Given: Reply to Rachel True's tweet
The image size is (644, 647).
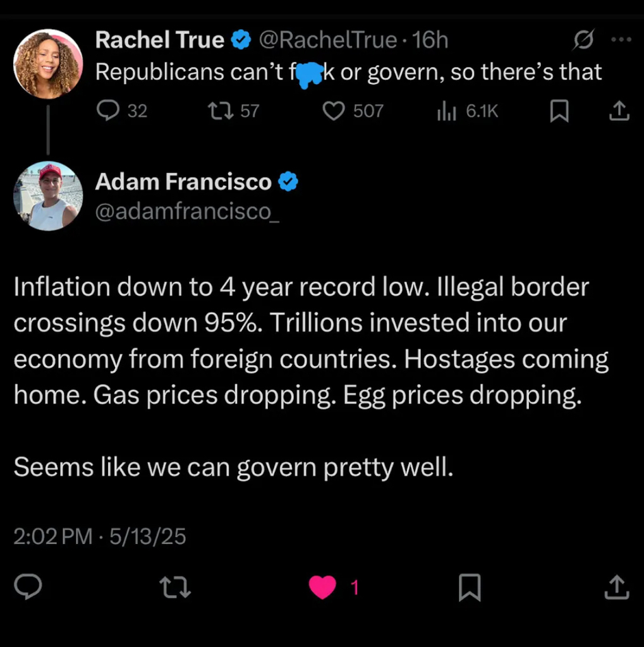Looking at the screenshot, I should click(x=108, y=111).
